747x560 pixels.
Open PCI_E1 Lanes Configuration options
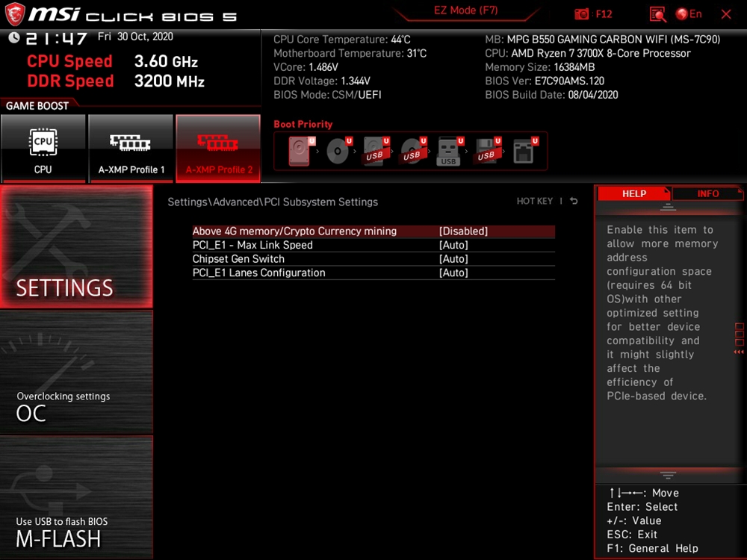[453, 273]
